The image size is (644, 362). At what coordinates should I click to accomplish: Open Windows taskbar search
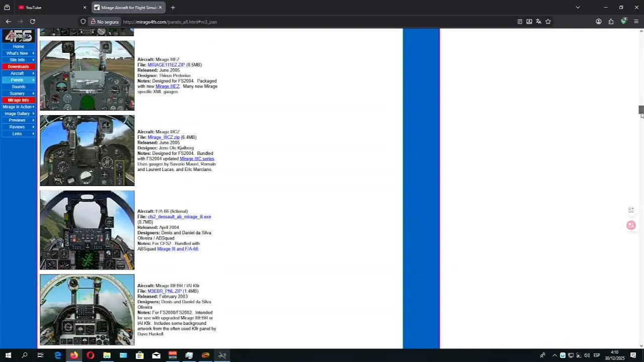point(24,355)
